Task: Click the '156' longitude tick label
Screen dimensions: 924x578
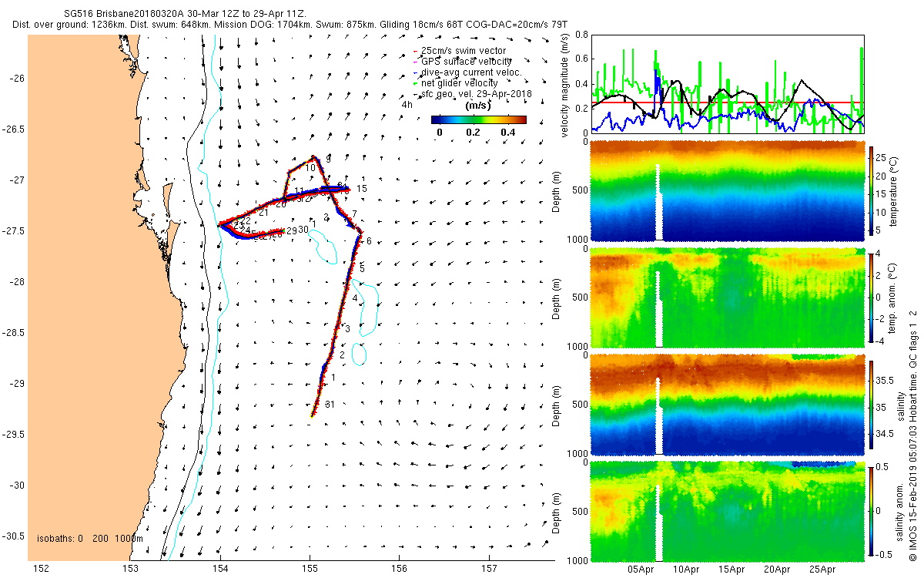Action: coord(399,569)
